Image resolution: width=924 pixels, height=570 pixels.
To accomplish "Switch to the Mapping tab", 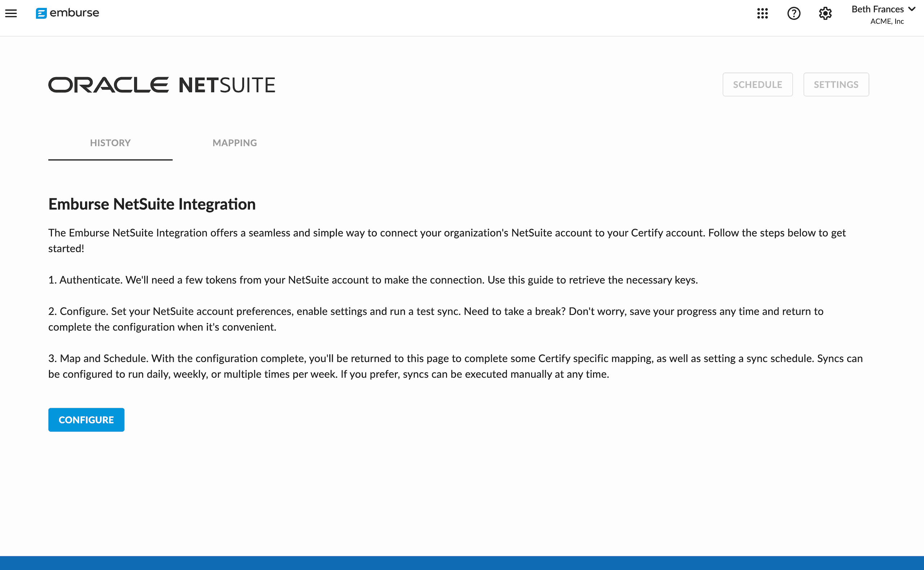I will pyautogui.click(x=234, y=143).
